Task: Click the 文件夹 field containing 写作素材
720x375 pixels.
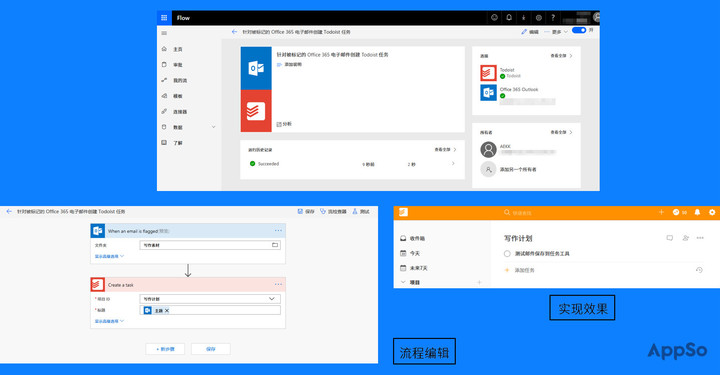Action: click(210, 245)
